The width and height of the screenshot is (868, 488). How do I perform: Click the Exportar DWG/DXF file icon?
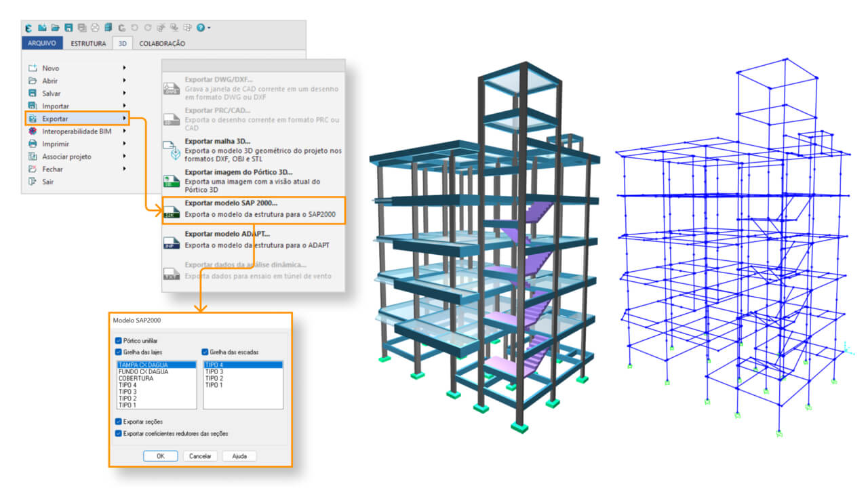pos(172,88)
